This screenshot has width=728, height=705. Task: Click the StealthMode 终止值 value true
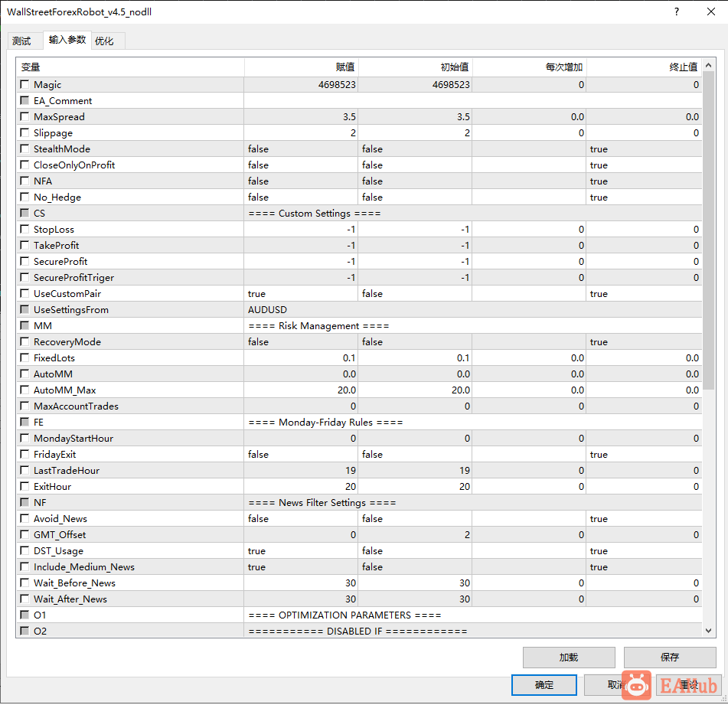[x=599, y=149]
